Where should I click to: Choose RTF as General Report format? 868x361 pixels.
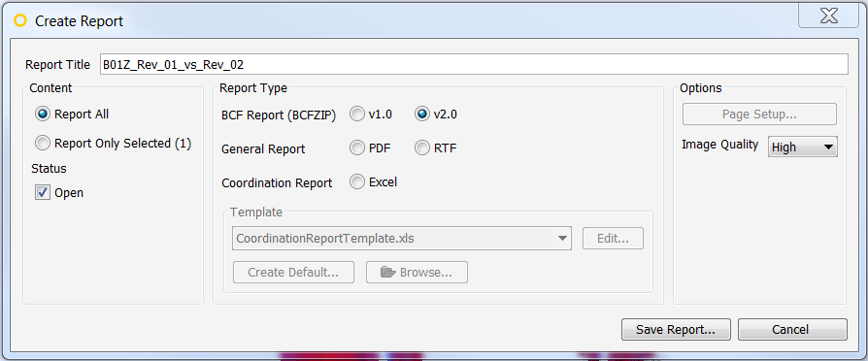click(x=422, y=148)
